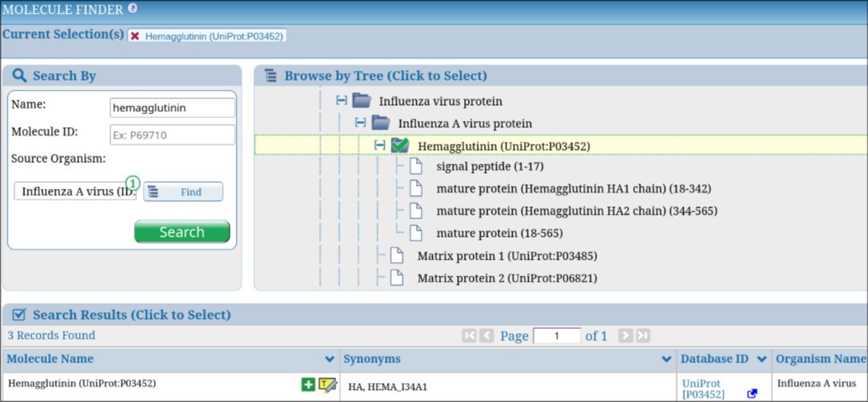Click the yellow edit icon in result row

click(x=328, y=384)
